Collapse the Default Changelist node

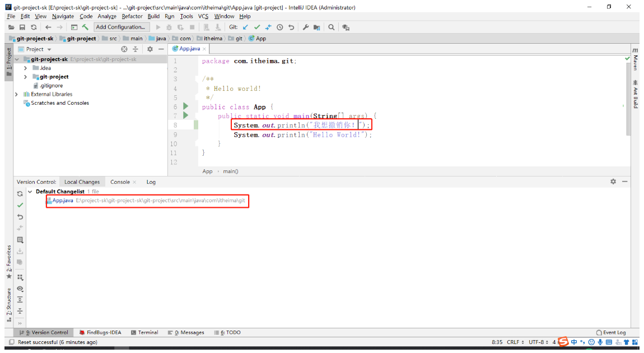pos(30,192)
